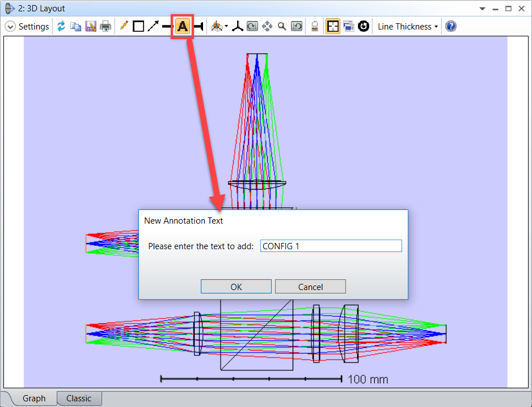Select the rectangle annotation tool
The width and height of the screenshot is (532, 407).
138,27
